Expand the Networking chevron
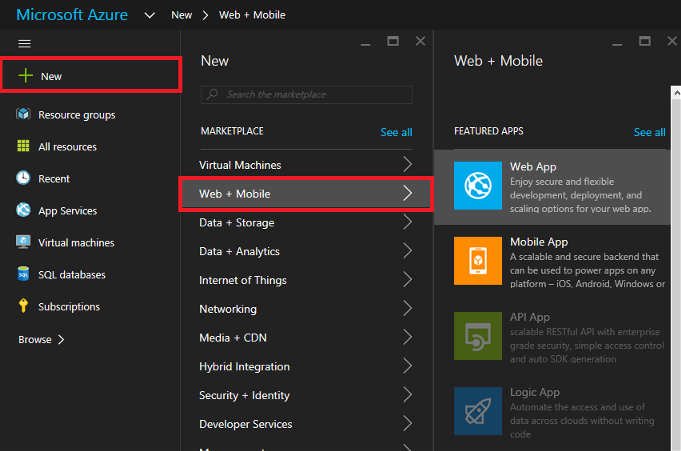 point(407,308)
